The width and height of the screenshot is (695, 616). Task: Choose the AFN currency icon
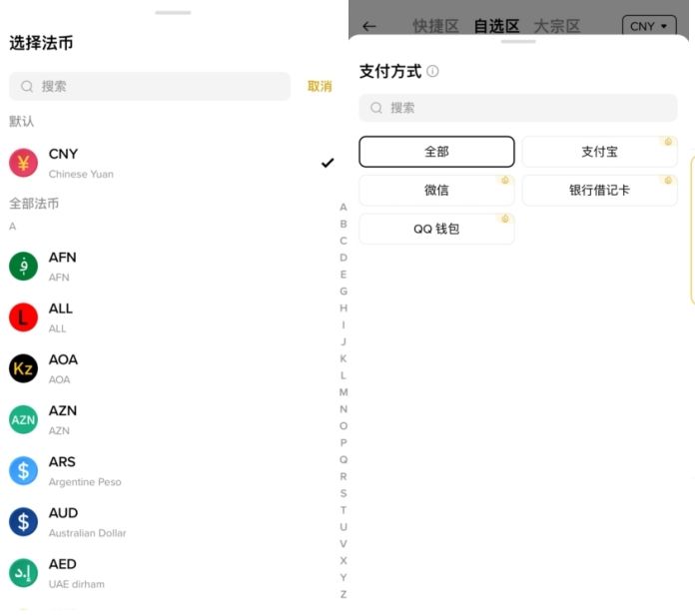(x=24, y=267)
